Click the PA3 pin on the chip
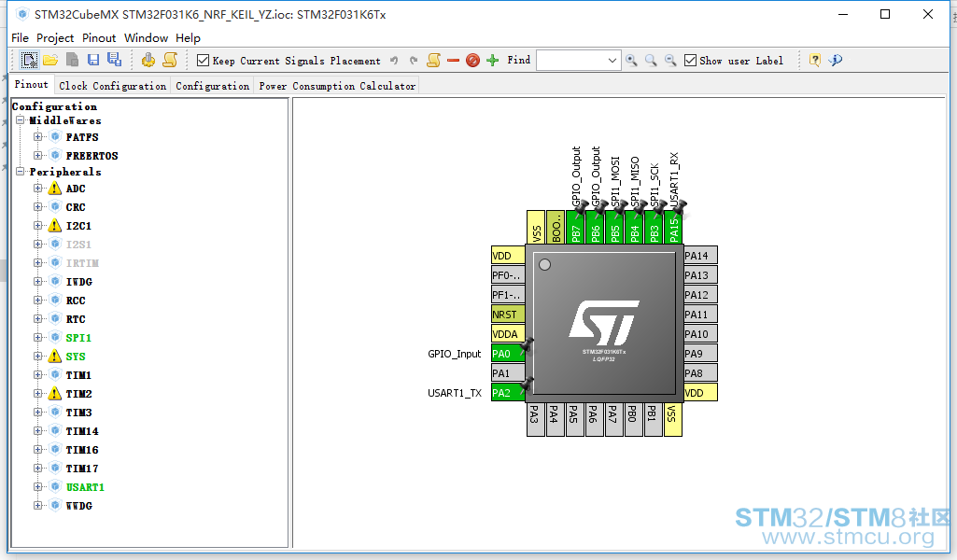 [535, 420]
